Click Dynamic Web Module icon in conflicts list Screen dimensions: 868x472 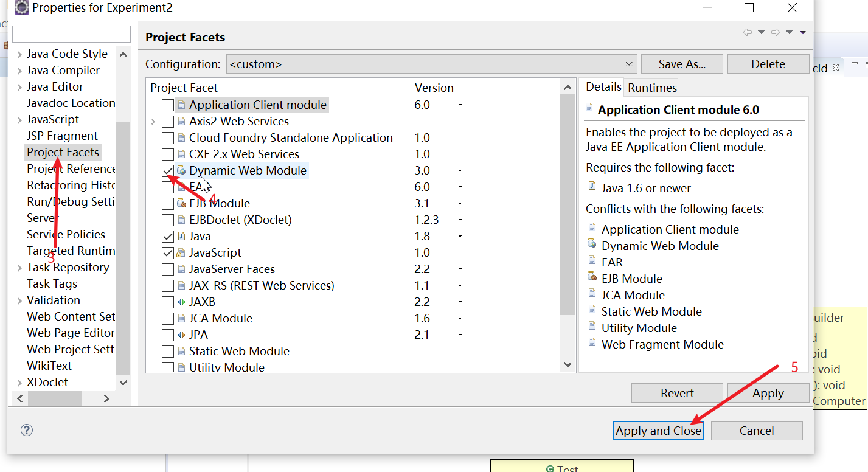coord(592,245)
